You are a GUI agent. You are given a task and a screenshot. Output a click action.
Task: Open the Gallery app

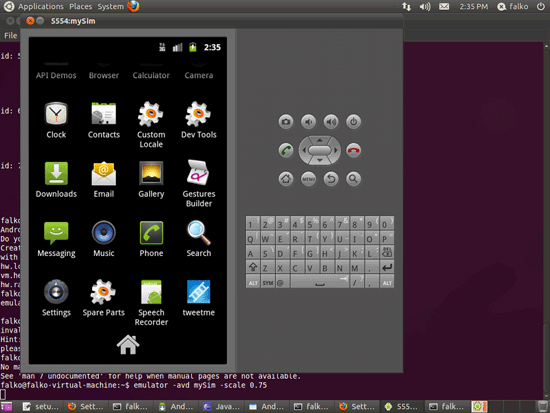(x=151, y=180)
